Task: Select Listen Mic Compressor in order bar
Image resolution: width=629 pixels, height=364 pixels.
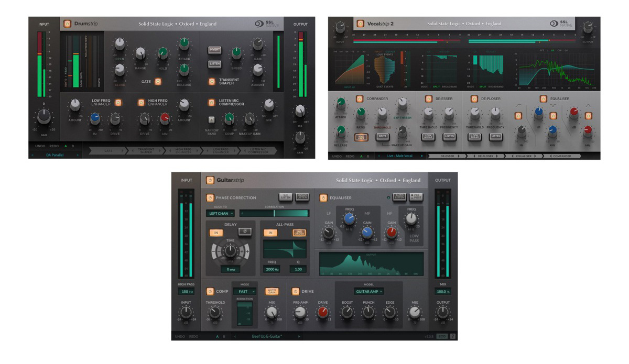Action: [258, 151]
